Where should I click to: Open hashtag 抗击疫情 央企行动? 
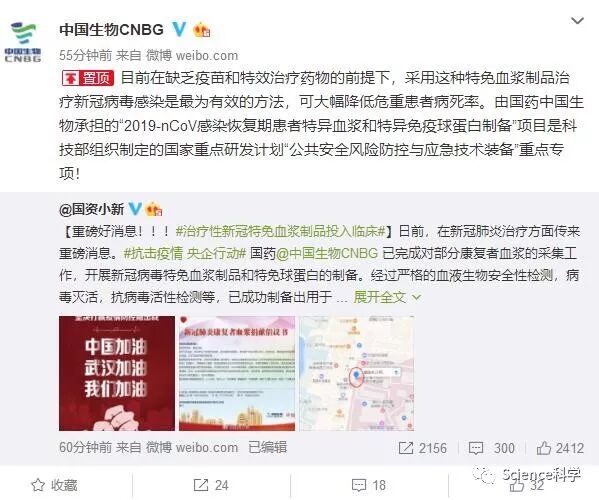point(185,253)
